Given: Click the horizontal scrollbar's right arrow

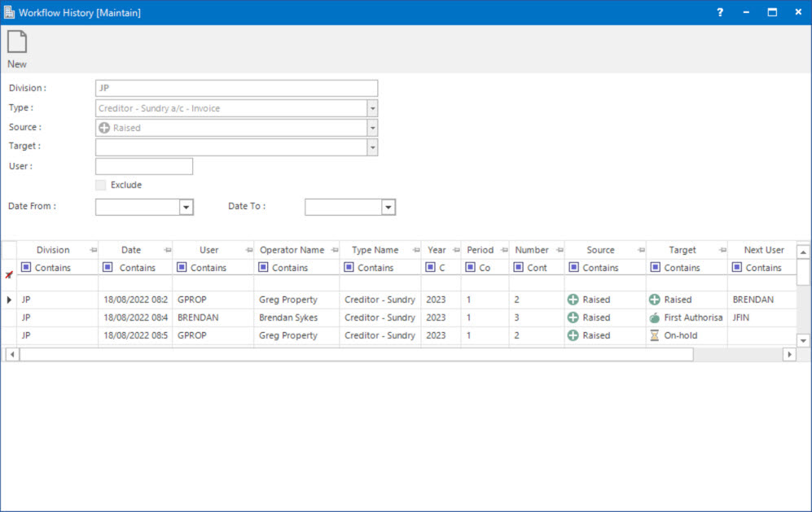Looking at the screenshot, I should pyautogui.click(x=789, y=354).
